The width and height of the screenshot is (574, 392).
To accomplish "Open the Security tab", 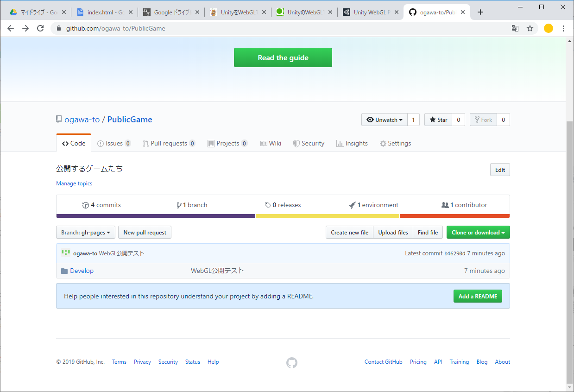I will [x=309, y=143].
